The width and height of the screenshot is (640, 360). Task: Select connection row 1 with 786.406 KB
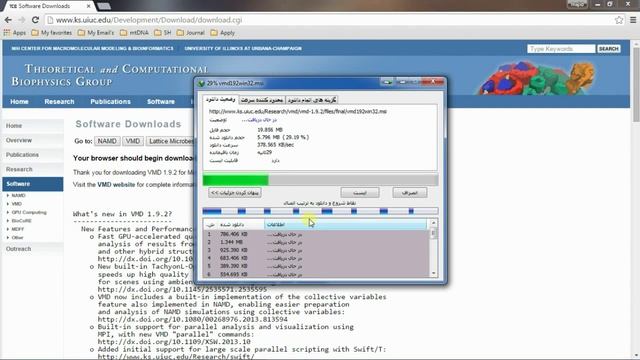(316, 234)
